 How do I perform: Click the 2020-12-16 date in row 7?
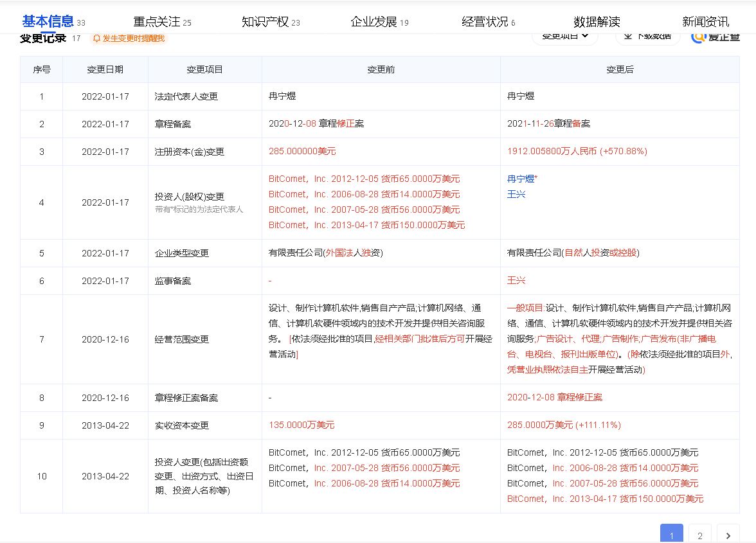pos(105,339)
